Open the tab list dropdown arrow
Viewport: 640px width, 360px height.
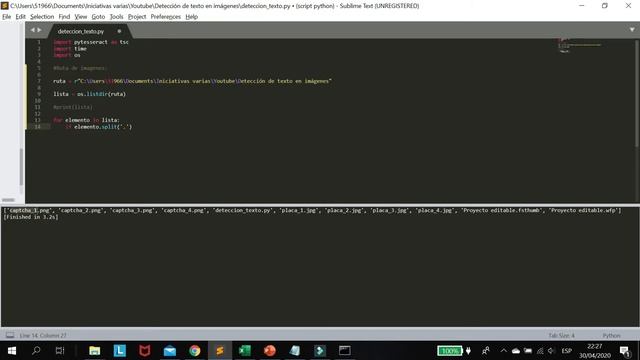click(x=632, y=30)
